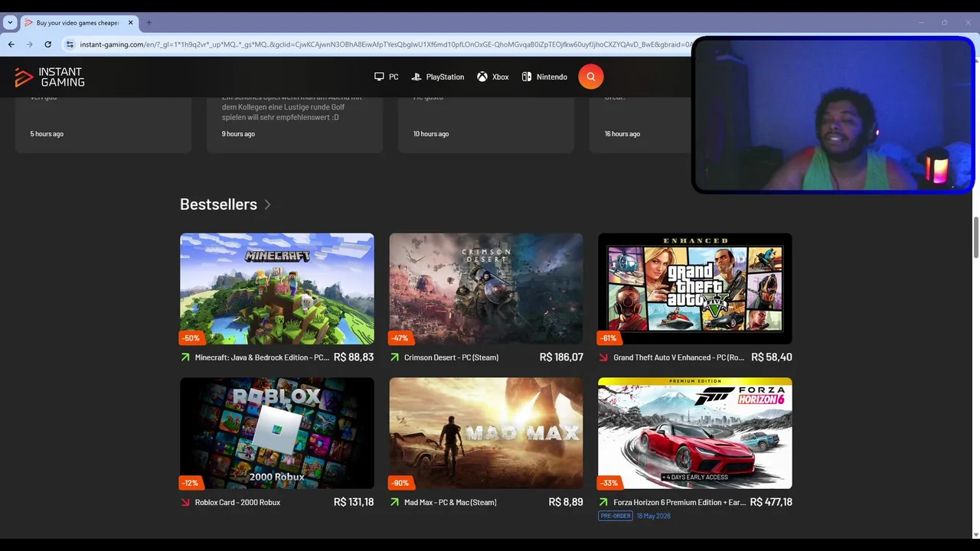Open a new browser tab with plus
This screenshot has height=551, width=980.
click(x=149, y=23)
